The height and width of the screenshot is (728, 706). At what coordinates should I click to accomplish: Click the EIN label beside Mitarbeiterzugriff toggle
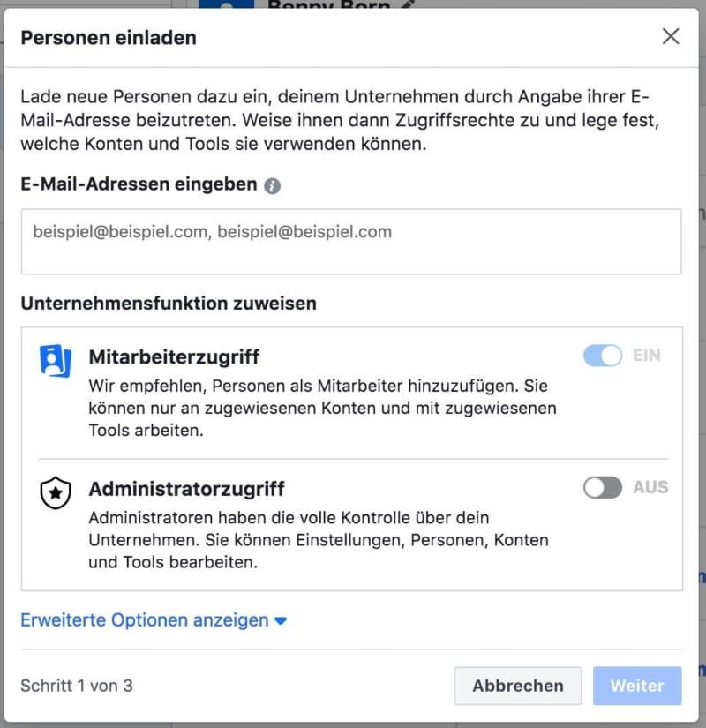click(x=646, y=356)
